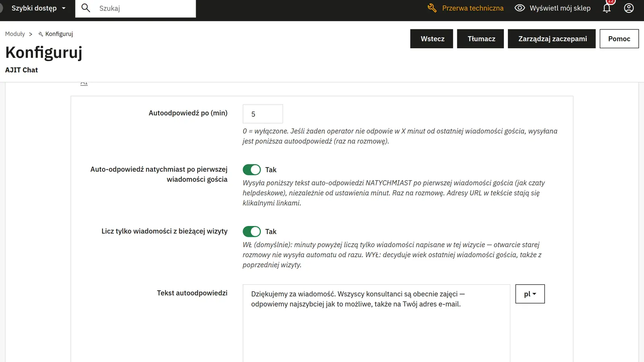Toggle off immediate auto-reply after first message

coord(252,170)
